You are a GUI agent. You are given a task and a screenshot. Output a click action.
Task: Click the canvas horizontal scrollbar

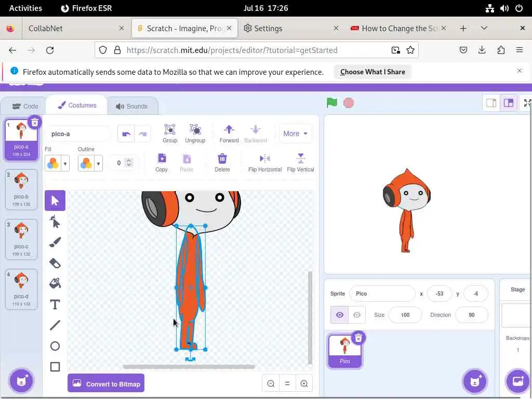(x=189, y=367)
